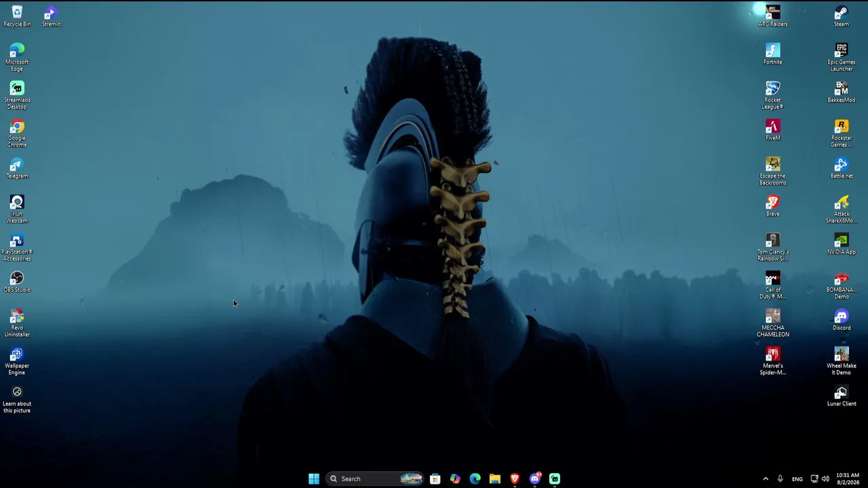868x488 pixels.
Task: Select the Google Chrome desktop shortcut
Action: (17, 134)
